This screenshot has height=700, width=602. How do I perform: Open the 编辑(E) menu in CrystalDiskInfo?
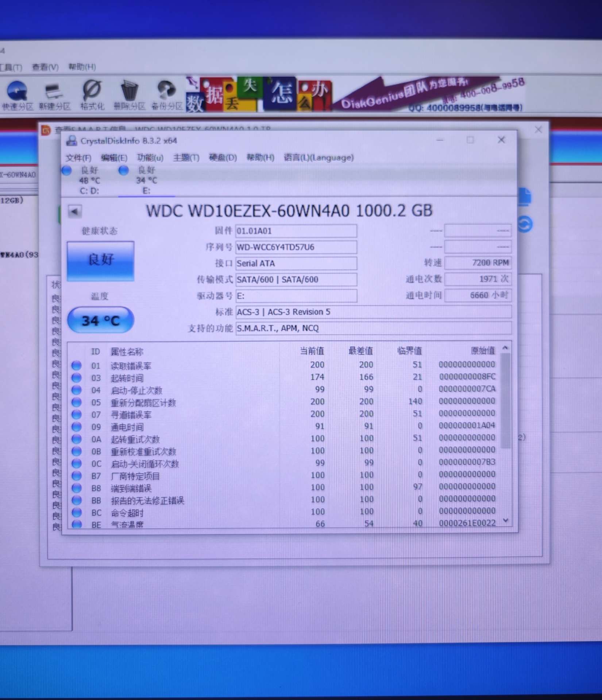pos(114,157)
